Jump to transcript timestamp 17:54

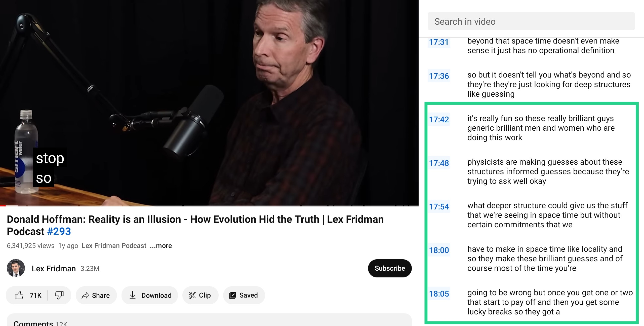click(439, 206)
